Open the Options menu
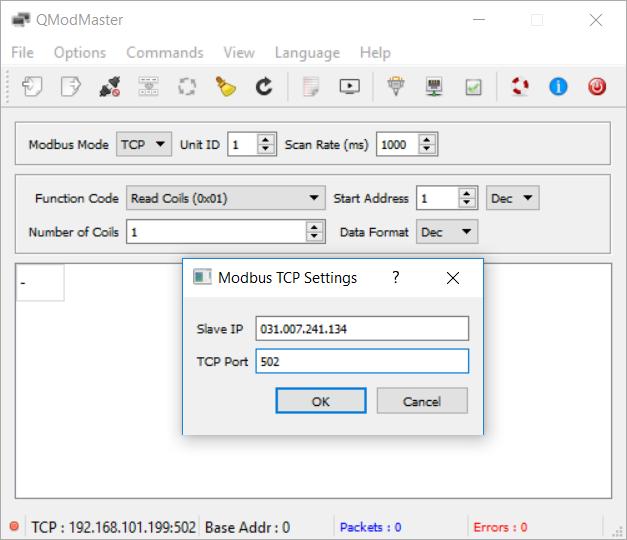 pyautogui.click(x=80, y=52)
